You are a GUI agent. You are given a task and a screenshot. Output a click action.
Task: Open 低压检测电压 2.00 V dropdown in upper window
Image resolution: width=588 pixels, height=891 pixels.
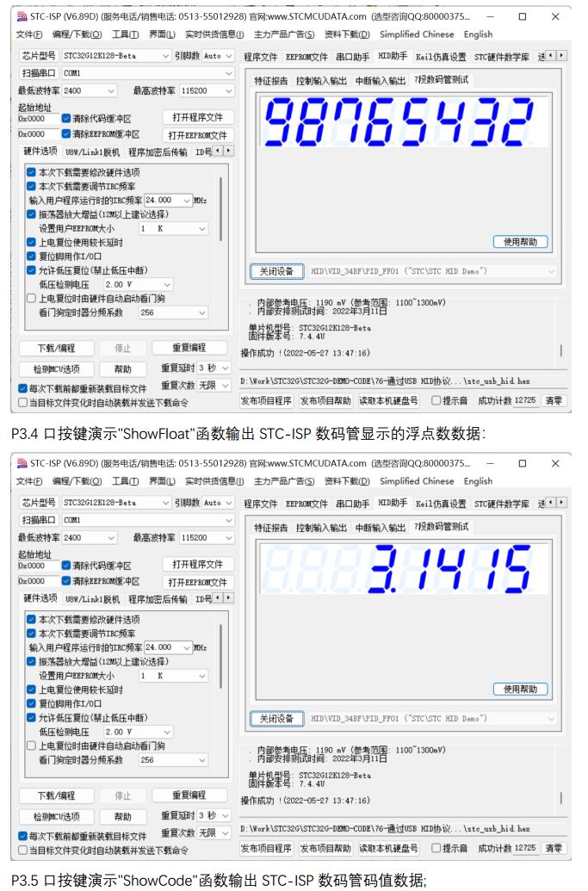(138, 284)
